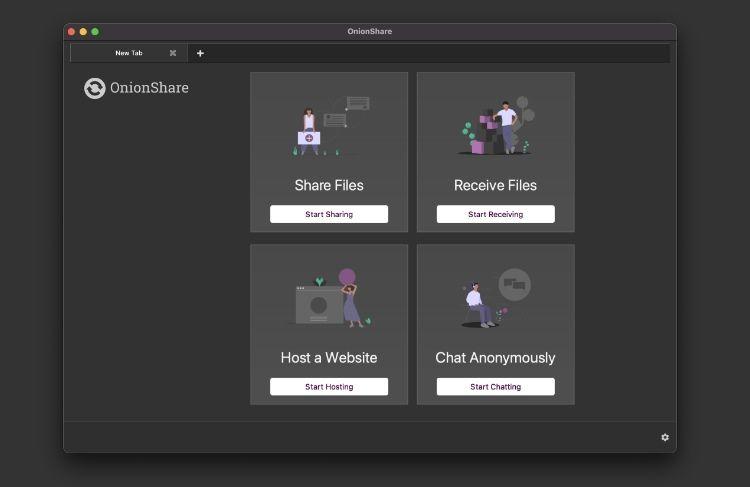Viewport: 750px width, 487px height.
Task: Click the Host a Website heading
Action: coord(329,357)
